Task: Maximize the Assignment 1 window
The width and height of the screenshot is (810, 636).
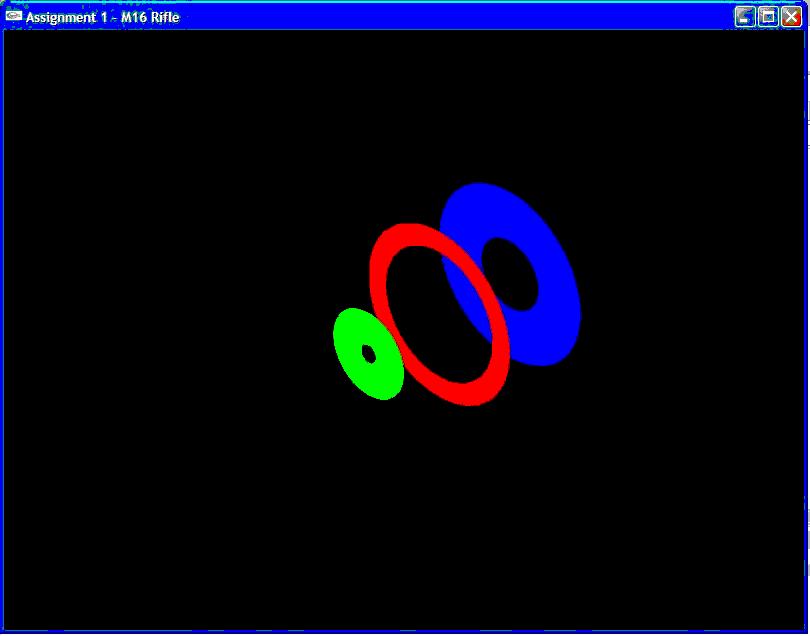Action: [x=768, y=17]
